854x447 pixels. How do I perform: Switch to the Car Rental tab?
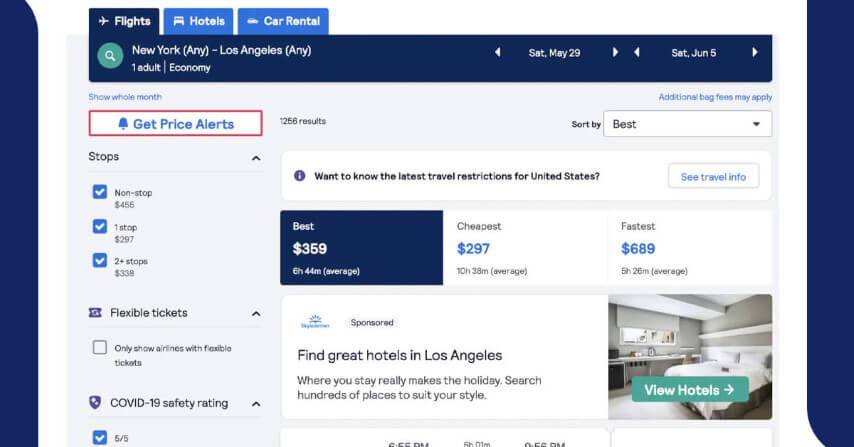point(283,22)
